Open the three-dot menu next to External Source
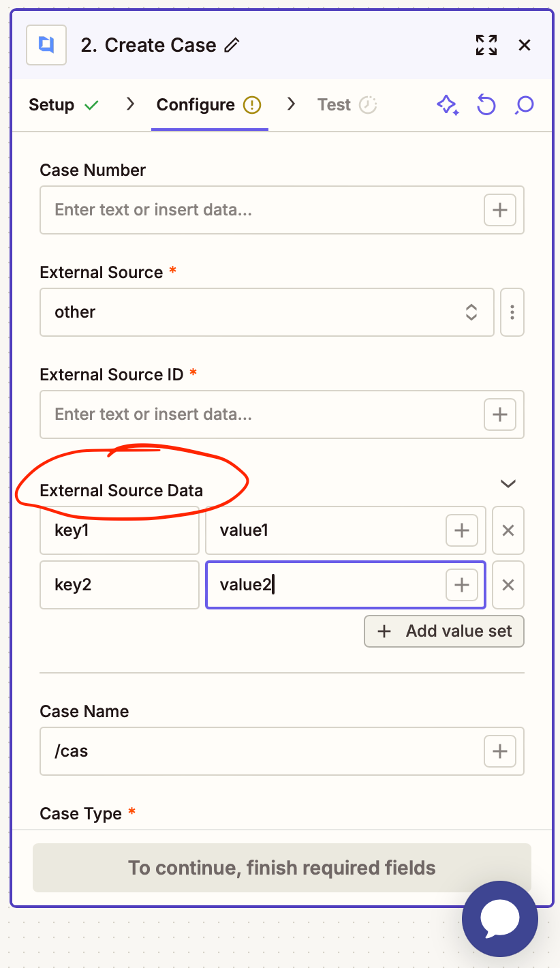This screenshot has height=968, width=560. pyautogui.click(x=512, y=312)
